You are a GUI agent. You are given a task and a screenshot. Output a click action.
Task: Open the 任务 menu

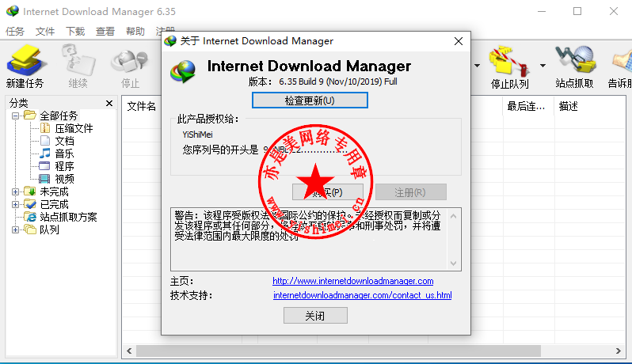point(15,32)
